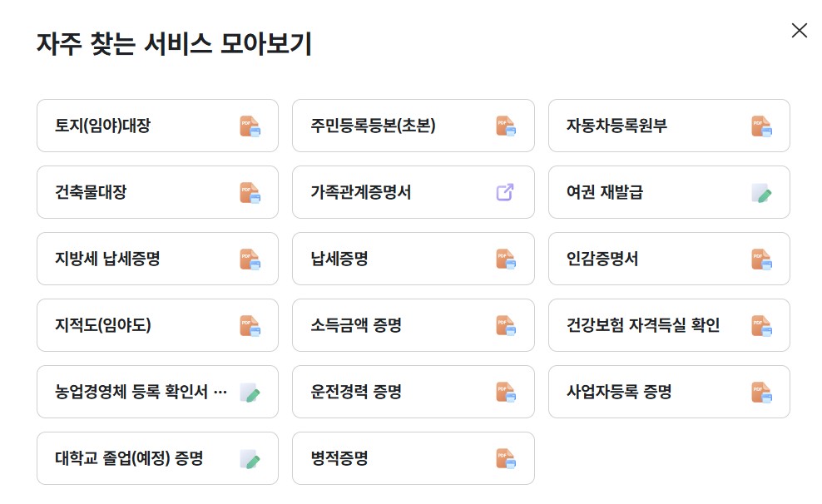The image size is (822, 504).
Task: Click the 사업자등록 증명 card
Action: 668,392
